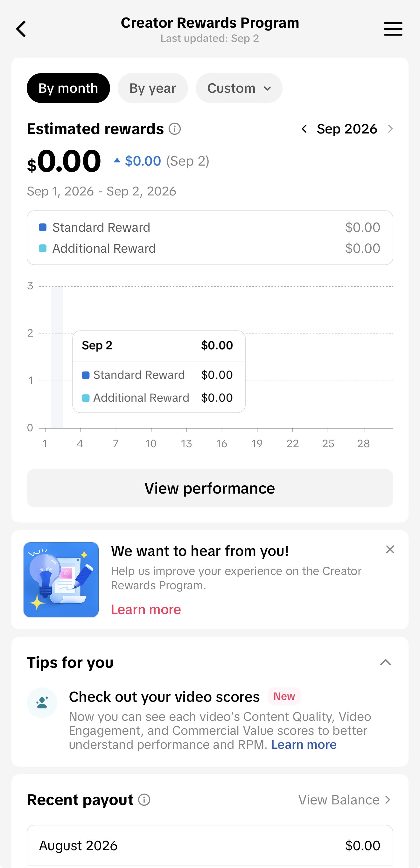
Task: Open the hamburger menu icon
Action: 393,29
